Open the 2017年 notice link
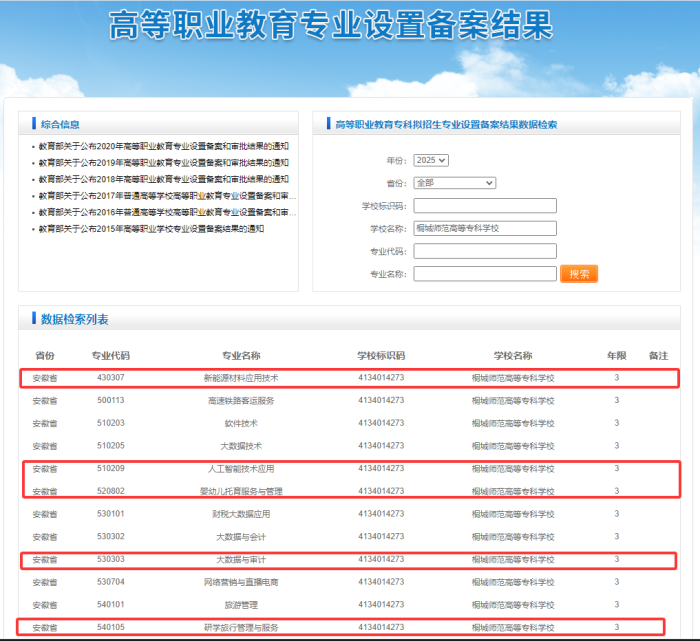 167,196
